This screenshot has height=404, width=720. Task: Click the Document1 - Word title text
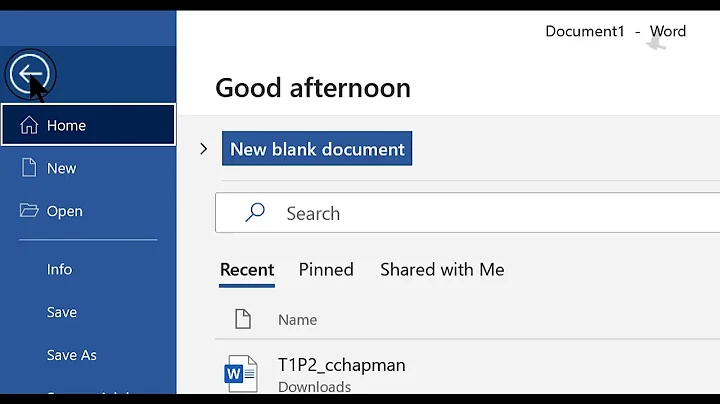[x=615, y=31]
